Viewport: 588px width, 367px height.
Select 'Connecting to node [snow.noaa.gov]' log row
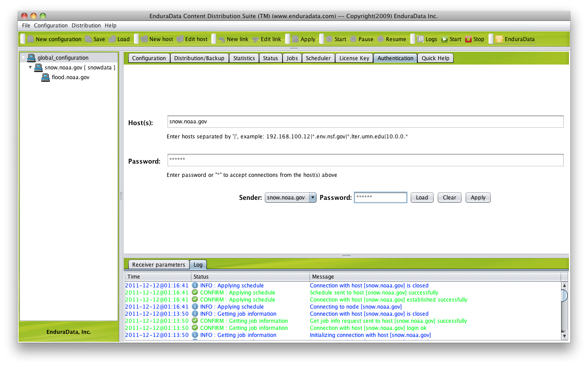click(x=343, y=307)
